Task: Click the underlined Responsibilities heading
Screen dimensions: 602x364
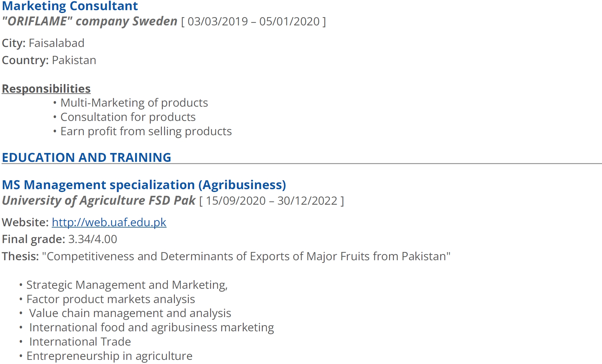Action: (46, 89)
